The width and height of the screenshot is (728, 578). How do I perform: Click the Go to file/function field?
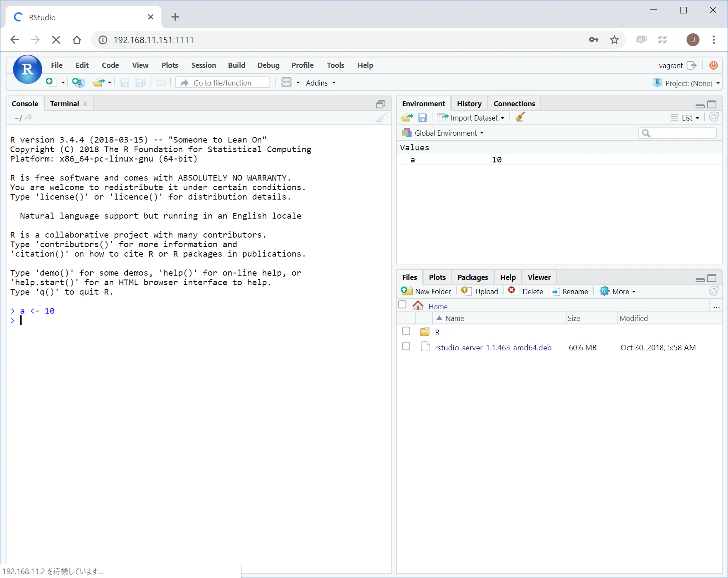[223, 83]
